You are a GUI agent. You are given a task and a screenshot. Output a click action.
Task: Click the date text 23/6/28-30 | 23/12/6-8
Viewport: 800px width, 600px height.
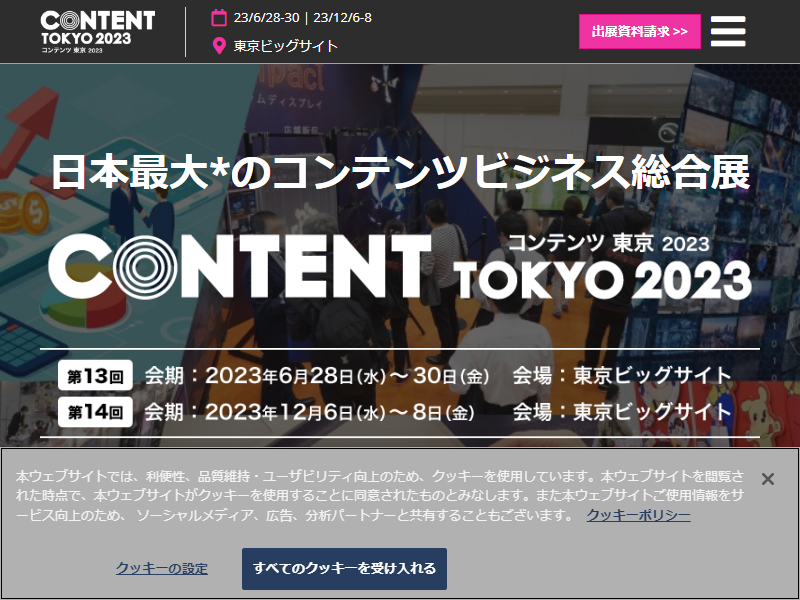pos(303,18)
